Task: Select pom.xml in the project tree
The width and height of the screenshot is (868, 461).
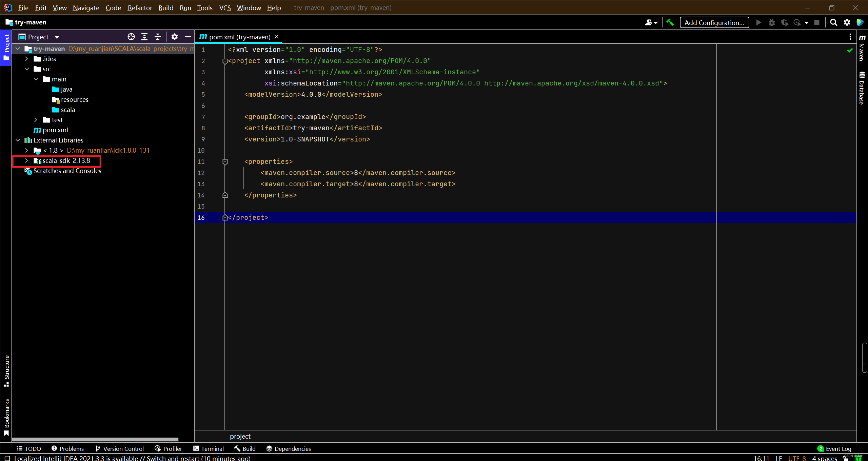Action: click(x=55, y=130)
